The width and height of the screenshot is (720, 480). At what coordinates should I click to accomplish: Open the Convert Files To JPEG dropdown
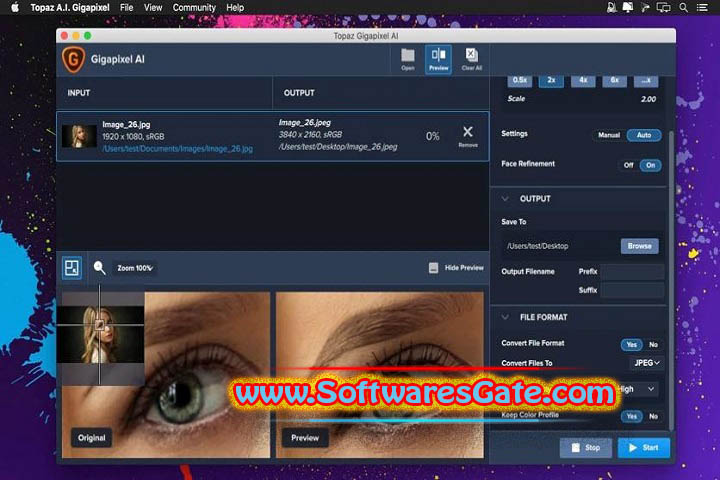coord(646,363)
